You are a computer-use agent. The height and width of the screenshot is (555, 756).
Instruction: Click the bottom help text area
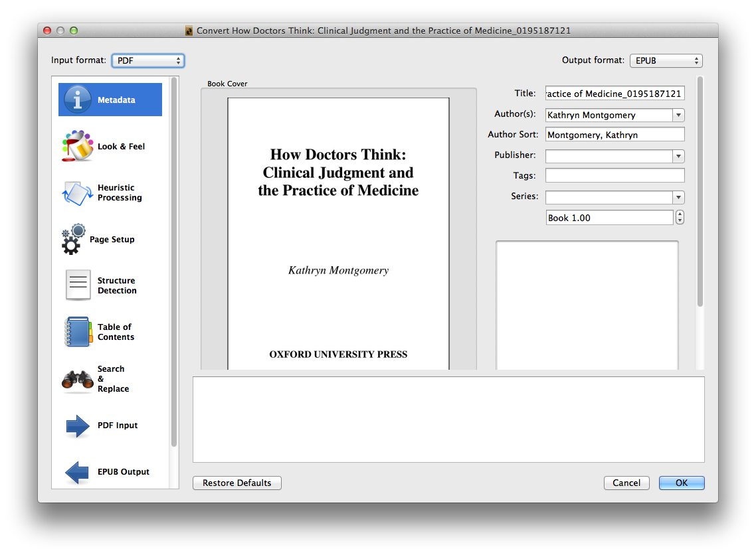448,420
